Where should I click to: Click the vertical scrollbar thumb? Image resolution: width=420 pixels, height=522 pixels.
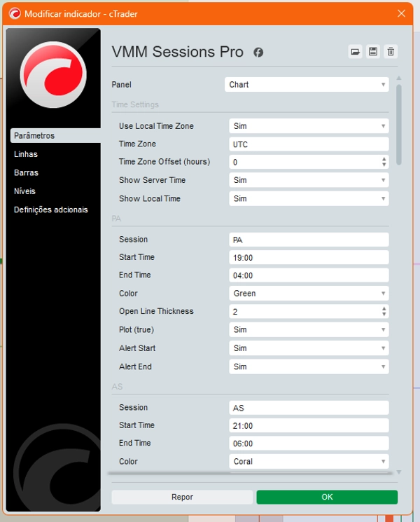[399, 125]
